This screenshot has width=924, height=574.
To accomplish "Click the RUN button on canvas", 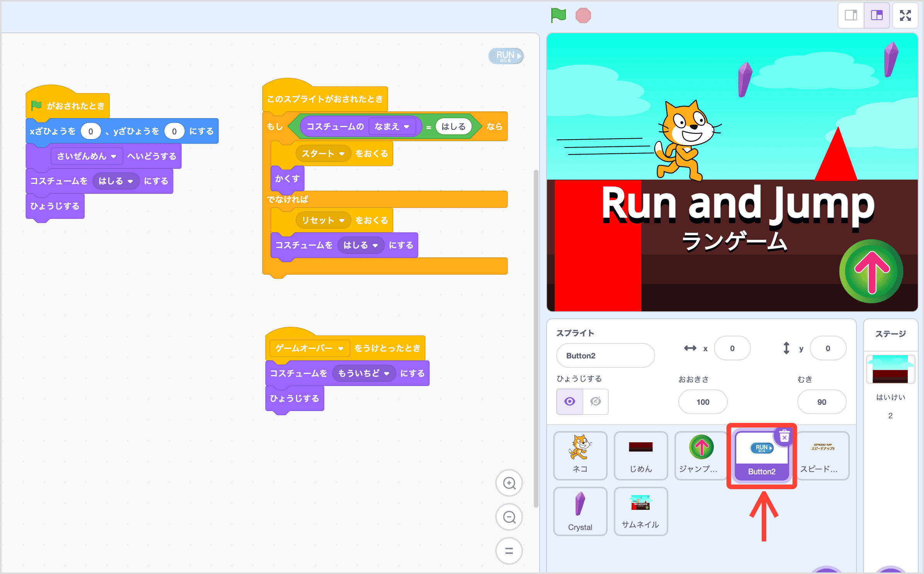I will pos(507,55).
